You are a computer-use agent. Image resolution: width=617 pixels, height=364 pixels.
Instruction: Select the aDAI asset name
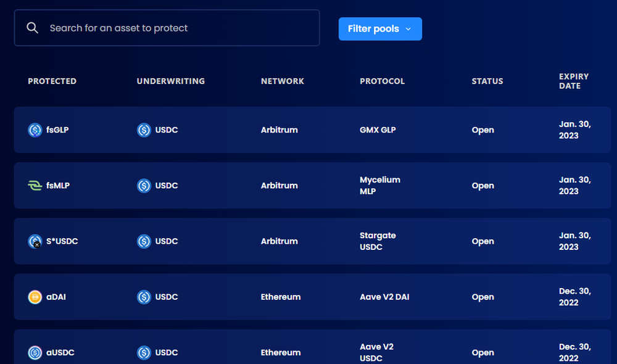pyautogui.click(x=56, y=297)
